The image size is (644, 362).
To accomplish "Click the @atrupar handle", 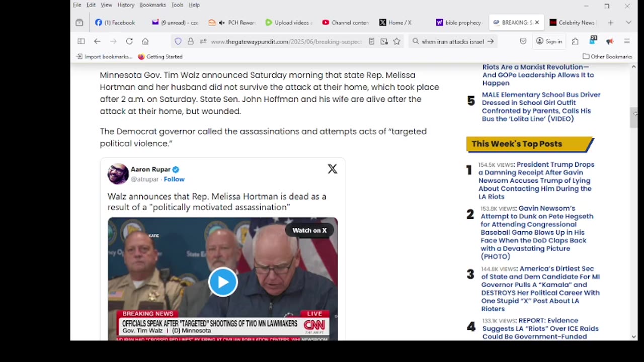I will pos(144,179).
